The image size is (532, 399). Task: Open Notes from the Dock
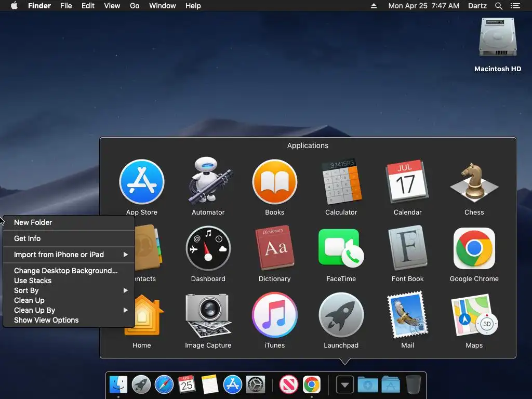point(210,385)
